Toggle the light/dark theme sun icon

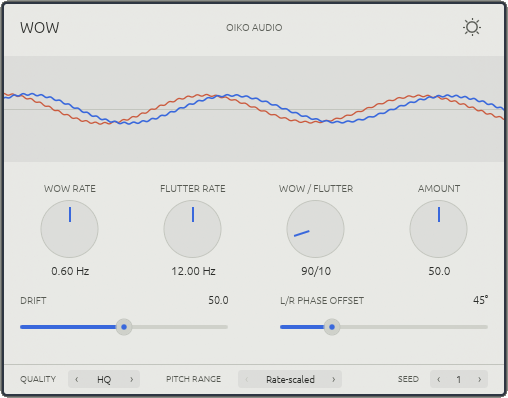tap(472, 27)
